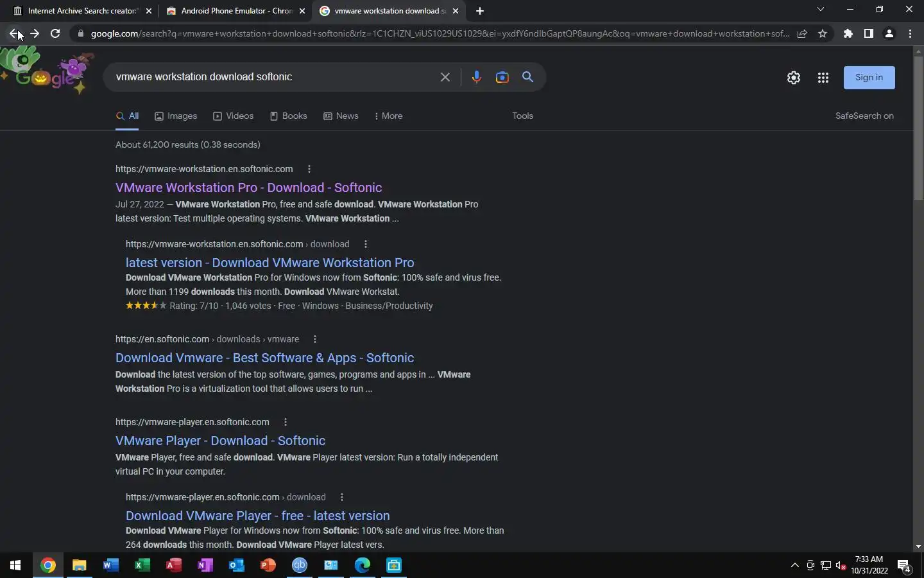Screen dimensions: 924x578
Task: Open options for the vmware-workstation softonic download sub-result
Action: tap(366, 244)
